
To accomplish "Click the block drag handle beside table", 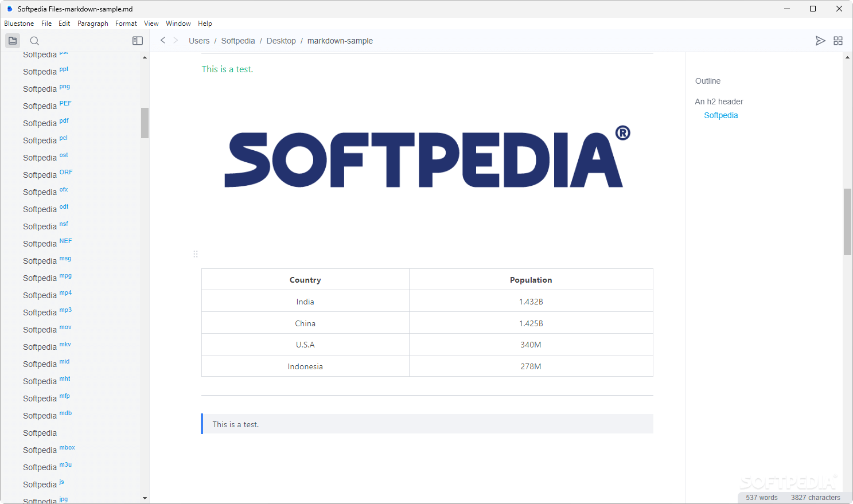I will tap(196, 254).
